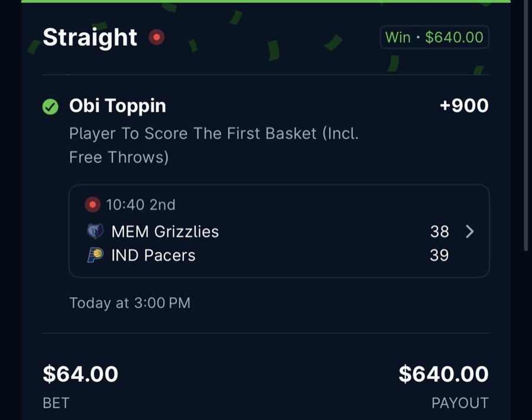The image size is (532, 420).
Task: Click the live pulse icon in the scorecard
Action: 92,204
